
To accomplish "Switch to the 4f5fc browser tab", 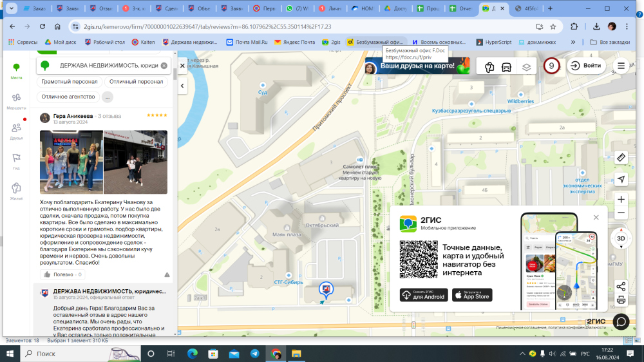I will click(x=527, y=8).
